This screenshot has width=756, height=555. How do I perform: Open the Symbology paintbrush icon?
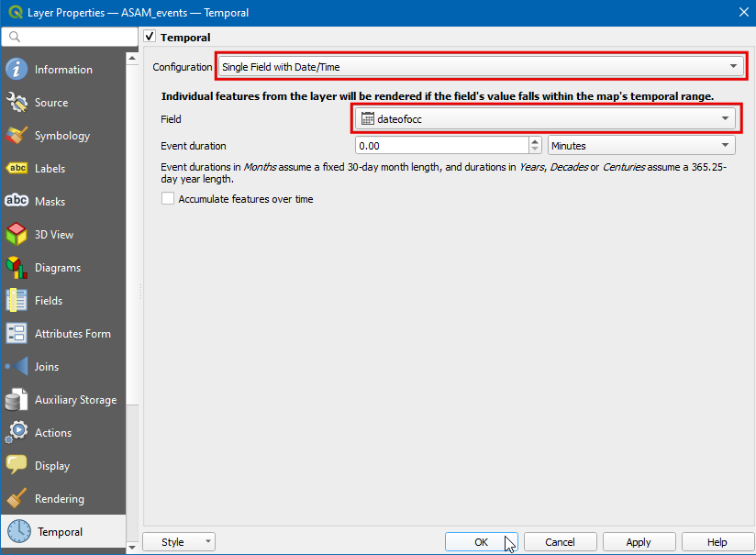(x=17, y=136)
